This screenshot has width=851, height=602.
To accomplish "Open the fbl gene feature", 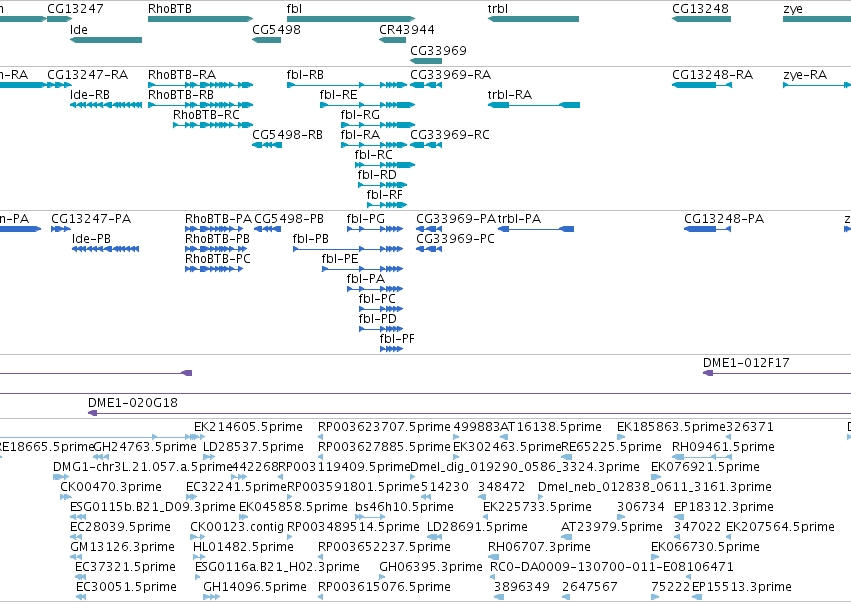I will click(351, 19).
